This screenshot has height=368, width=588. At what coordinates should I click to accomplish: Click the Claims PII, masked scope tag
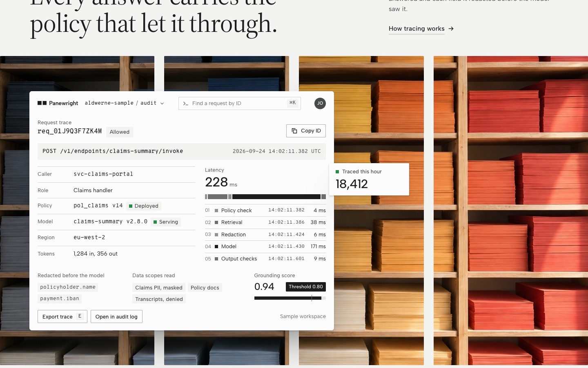coord(159,287)
